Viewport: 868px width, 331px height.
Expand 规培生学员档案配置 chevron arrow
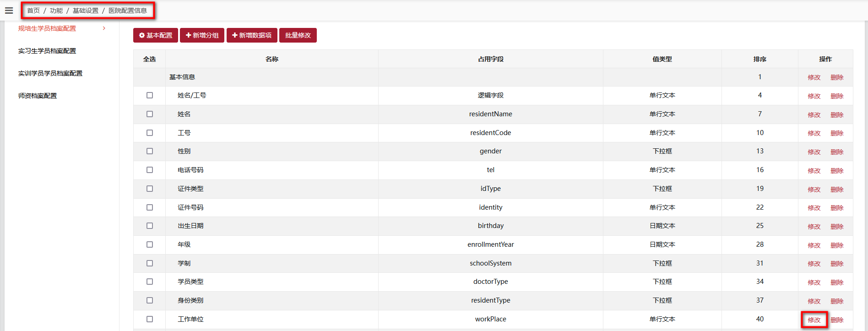point(104,28)
